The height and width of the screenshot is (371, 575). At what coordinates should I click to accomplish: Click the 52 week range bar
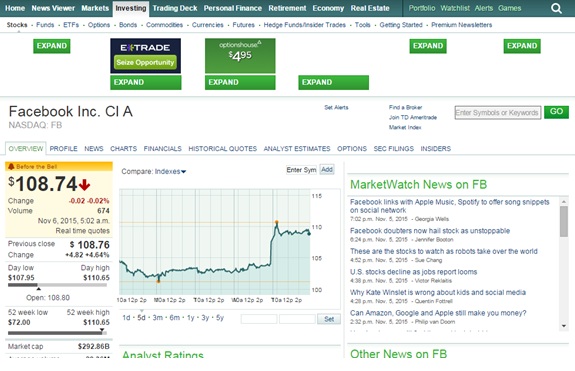click(57, 333)
